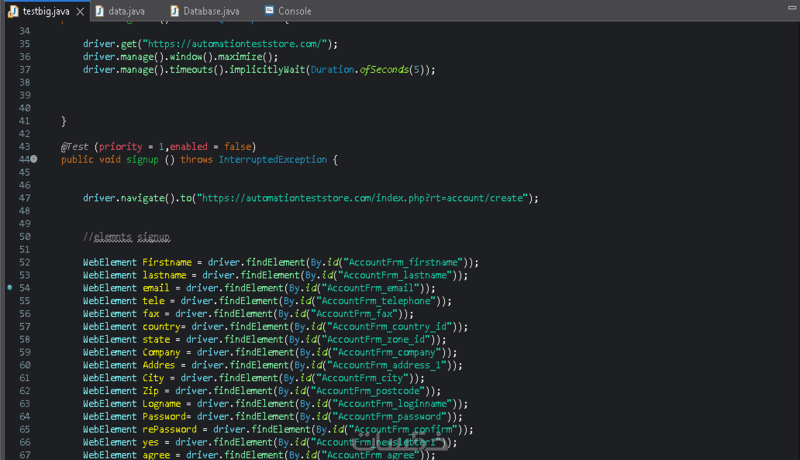The image size is (800, 460).
Task: Click the account/create URL on line 47
Action: coord(363,198)
